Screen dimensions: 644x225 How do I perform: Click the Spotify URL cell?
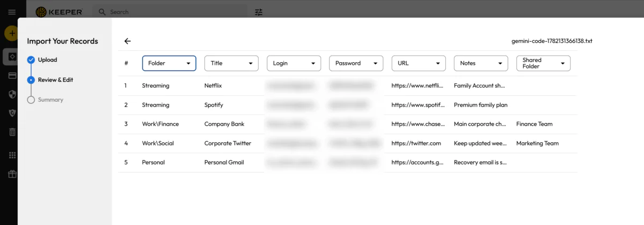tap(418, 105)
